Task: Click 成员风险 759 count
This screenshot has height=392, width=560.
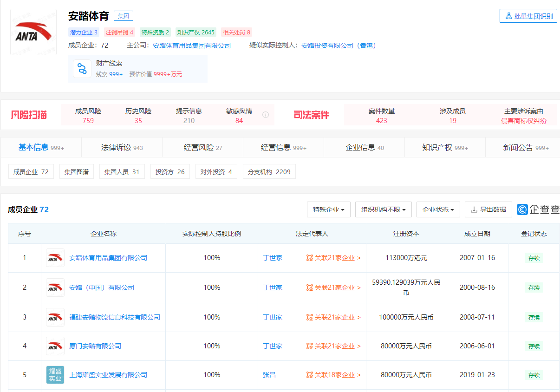Action: tap(88, 121)
